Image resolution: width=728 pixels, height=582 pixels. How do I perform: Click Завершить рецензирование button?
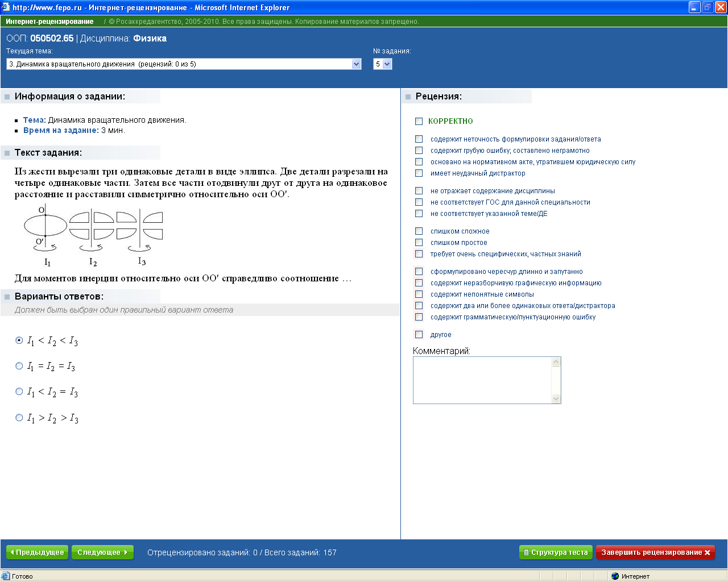point(655,552)
